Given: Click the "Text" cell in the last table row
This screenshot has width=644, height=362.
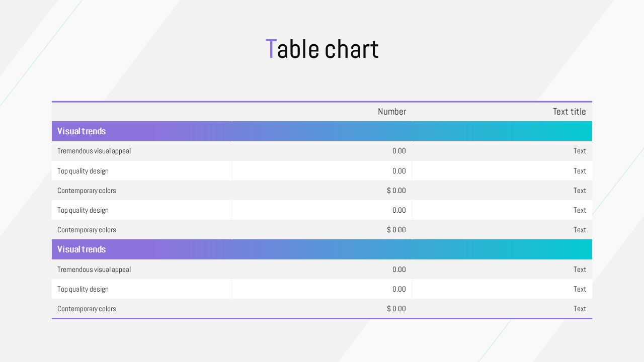Looking at the screenshot, I should pos(580,309).
